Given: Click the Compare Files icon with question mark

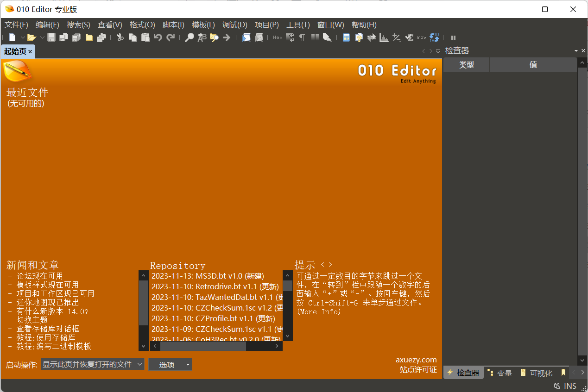Looking at the screenshot, I should tap(359, 37).
